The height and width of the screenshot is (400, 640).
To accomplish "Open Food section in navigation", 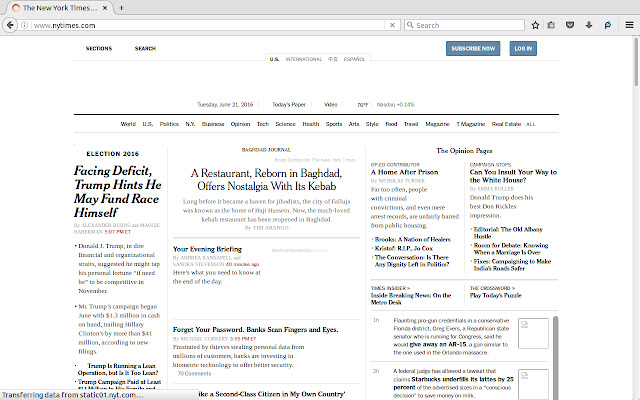I will click(391, 124).
